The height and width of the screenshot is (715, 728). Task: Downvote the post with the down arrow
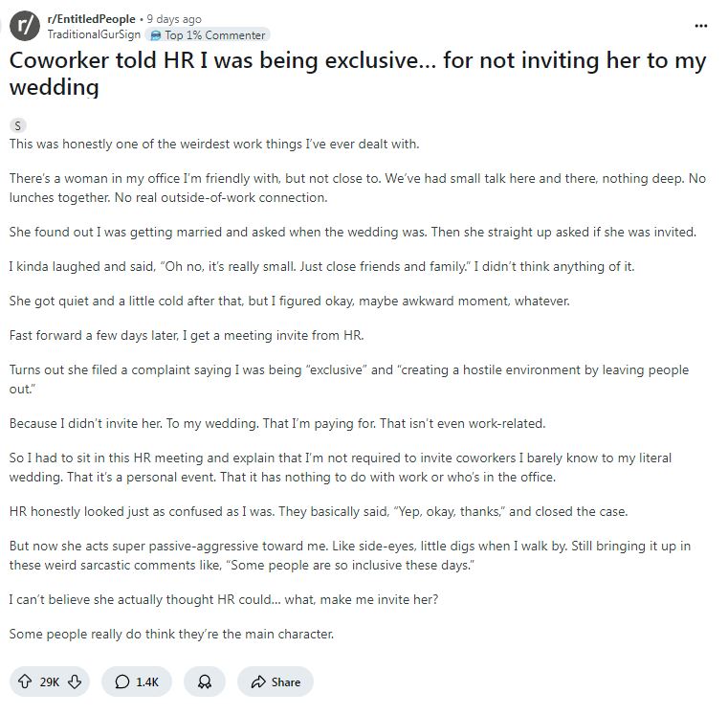pos(75,681)
